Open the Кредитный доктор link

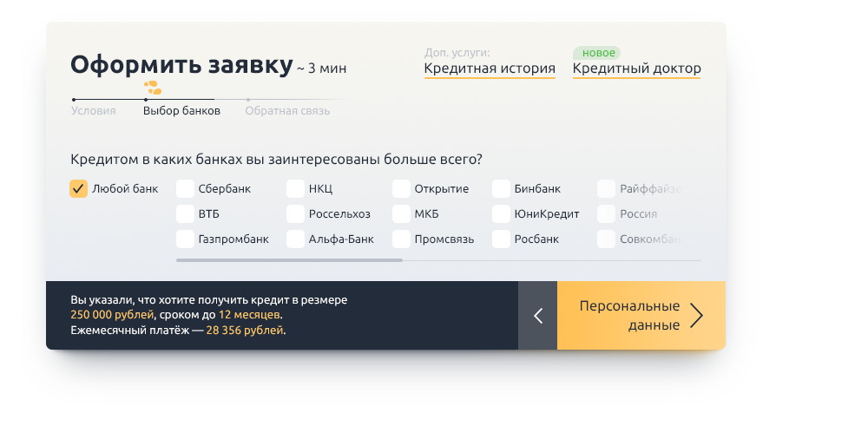(636, 69)
